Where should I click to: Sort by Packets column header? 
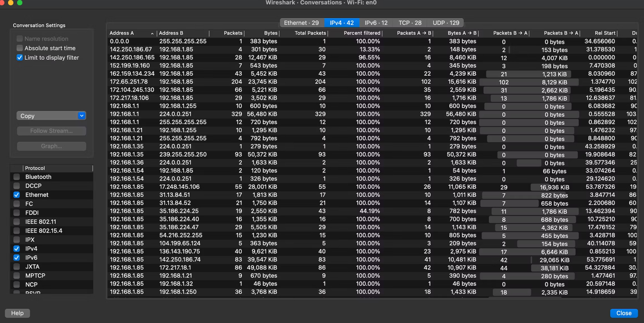(x=227, y=33)
